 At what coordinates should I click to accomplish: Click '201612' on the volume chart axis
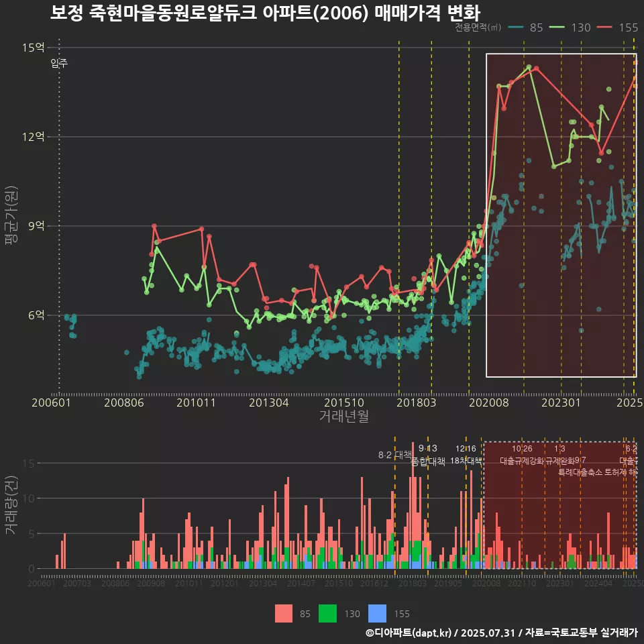(374, 583)
